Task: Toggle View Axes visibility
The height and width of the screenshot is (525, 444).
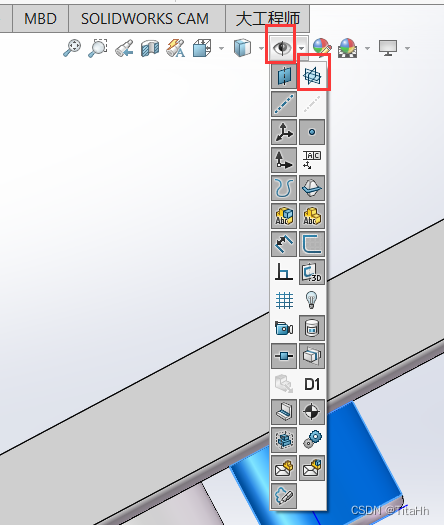Action: (x=284, y=104)
